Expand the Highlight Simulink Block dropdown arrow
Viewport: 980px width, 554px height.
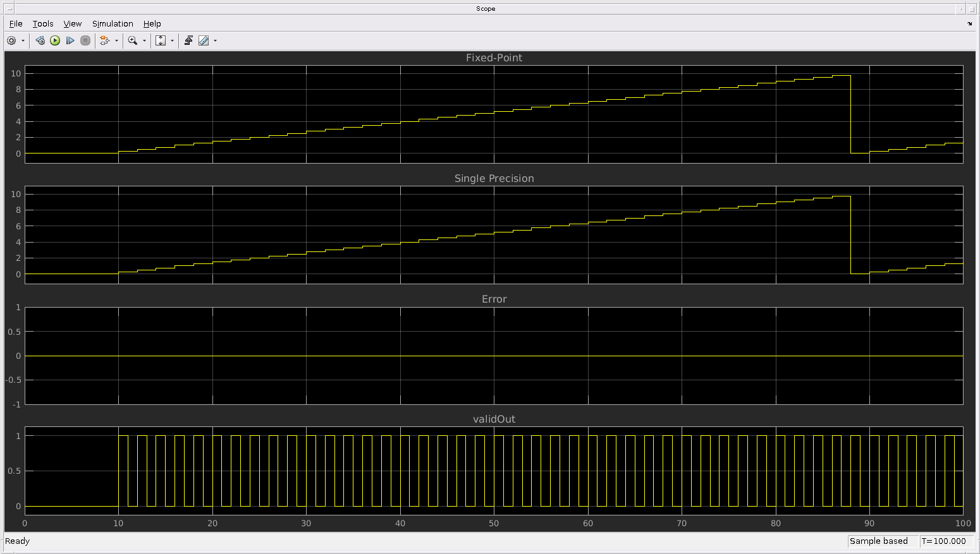(x=116, y=40)
